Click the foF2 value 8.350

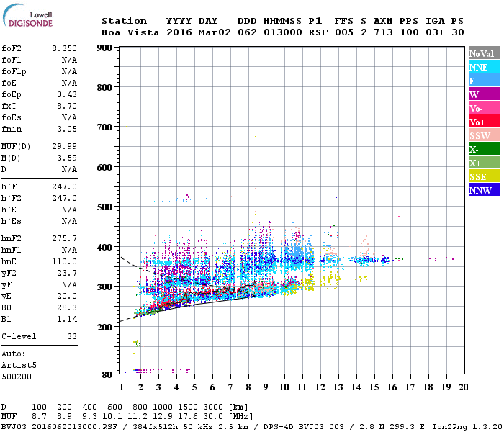point(64,48)
